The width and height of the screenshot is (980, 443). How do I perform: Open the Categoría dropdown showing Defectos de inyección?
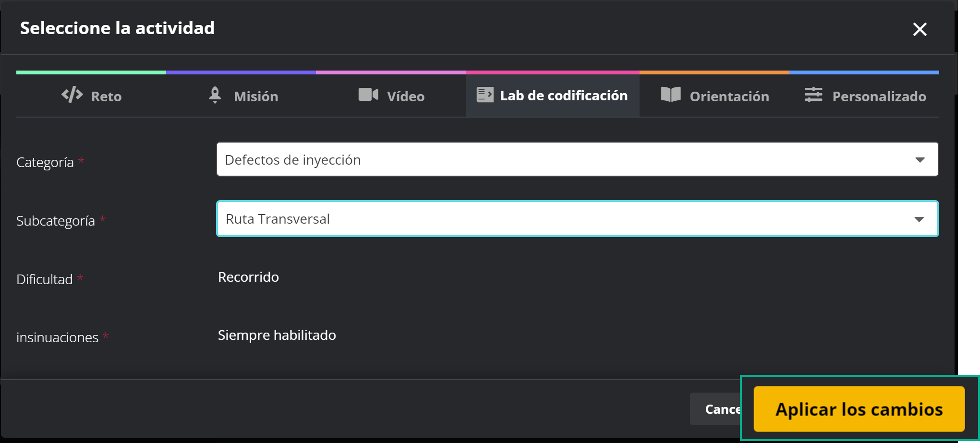tap(577, 159)
